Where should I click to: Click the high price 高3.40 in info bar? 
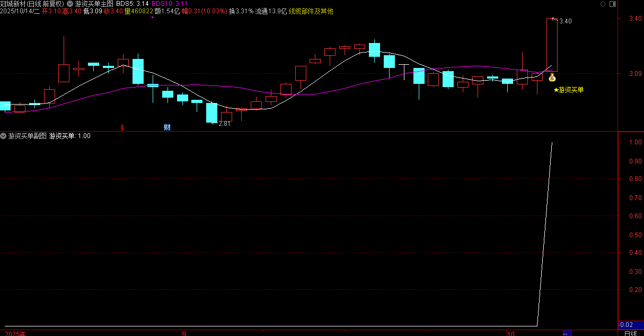coord(72,11)
